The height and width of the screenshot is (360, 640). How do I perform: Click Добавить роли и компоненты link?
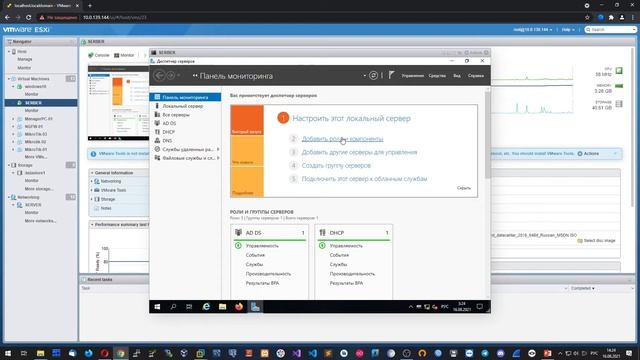(x=342, y=139)
